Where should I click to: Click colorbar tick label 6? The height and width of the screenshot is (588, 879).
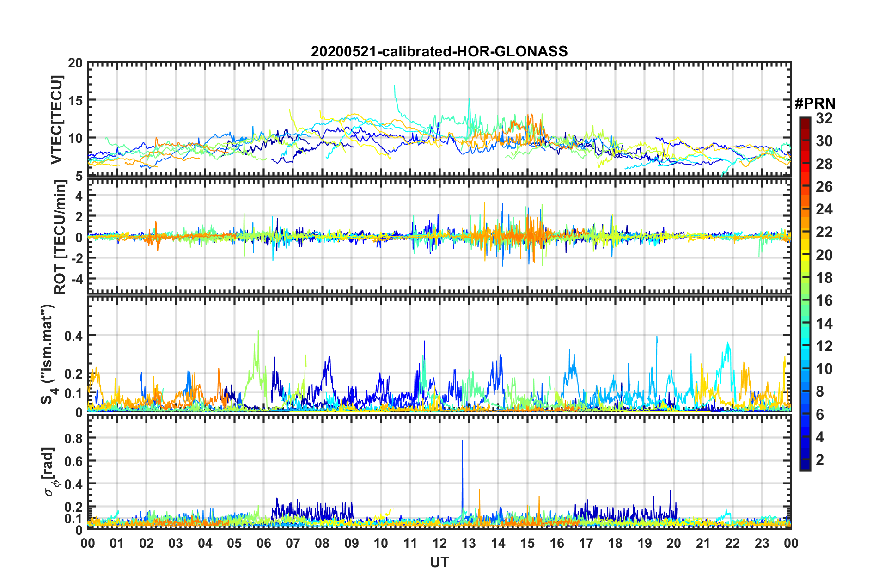tap(820, 415)
